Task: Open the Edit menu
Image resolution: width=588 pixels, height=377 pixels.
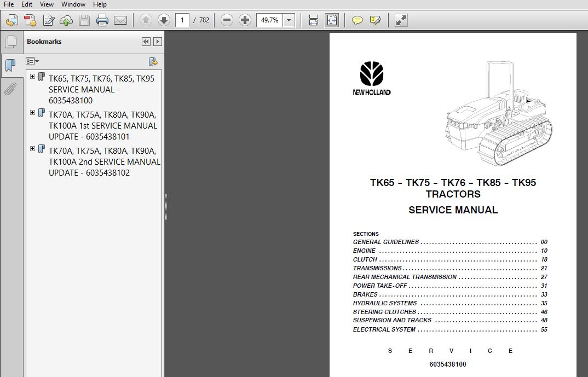Action: [x=27, y=4]
